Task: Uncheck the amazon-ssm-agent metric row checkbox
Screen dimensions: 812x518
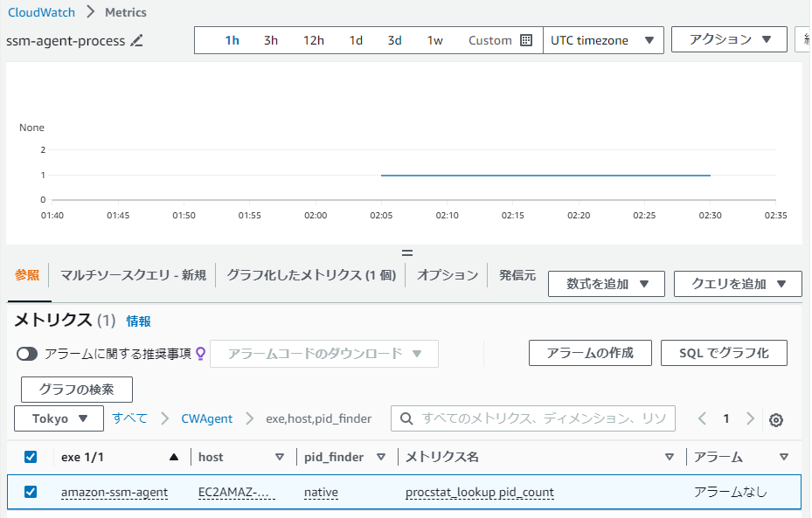Action: 31,492
